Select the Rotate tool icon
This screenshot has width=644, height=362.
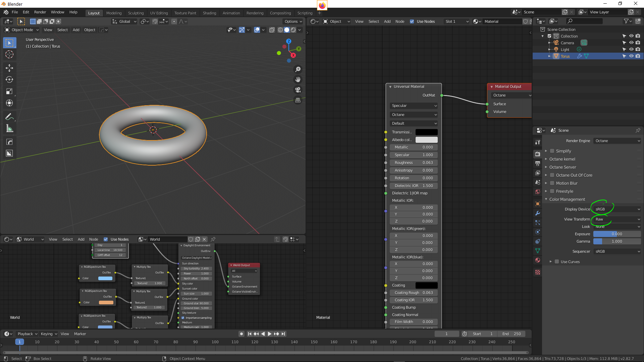point(9,80)
